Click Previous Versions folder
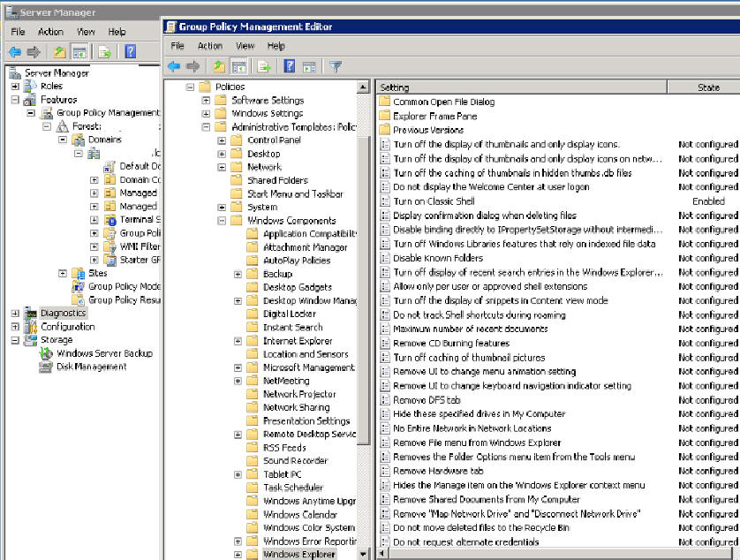The height and width of the screenshot is (560, 740). [428, 130]
